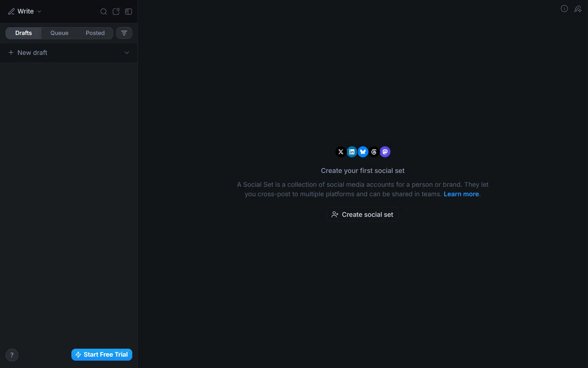Viewport: 588px width, 368px height.
Task: Switch to the Queue tab
Action: [x=59, y=33]
